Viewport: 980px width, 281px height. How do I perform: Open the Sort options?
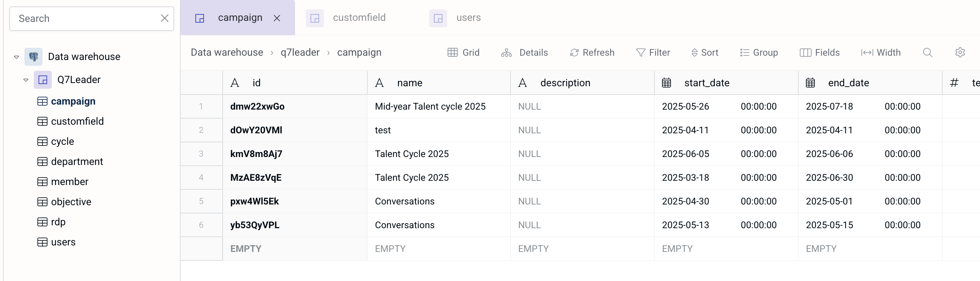(704, 52)
